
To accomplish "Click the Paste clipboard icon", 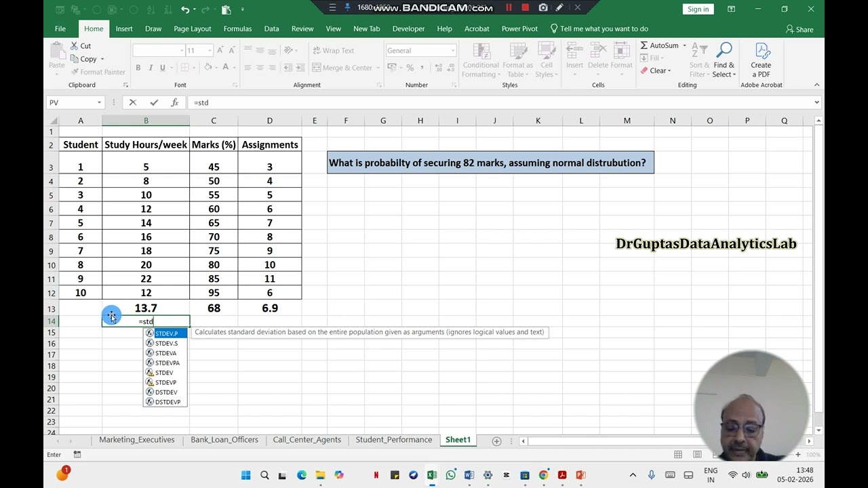I will click(x=57, y=51).
